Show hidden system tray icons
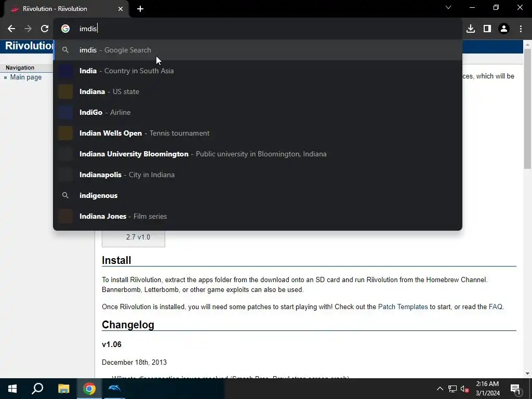Screen dimensions: 532x399 click(x=440, y=389)
